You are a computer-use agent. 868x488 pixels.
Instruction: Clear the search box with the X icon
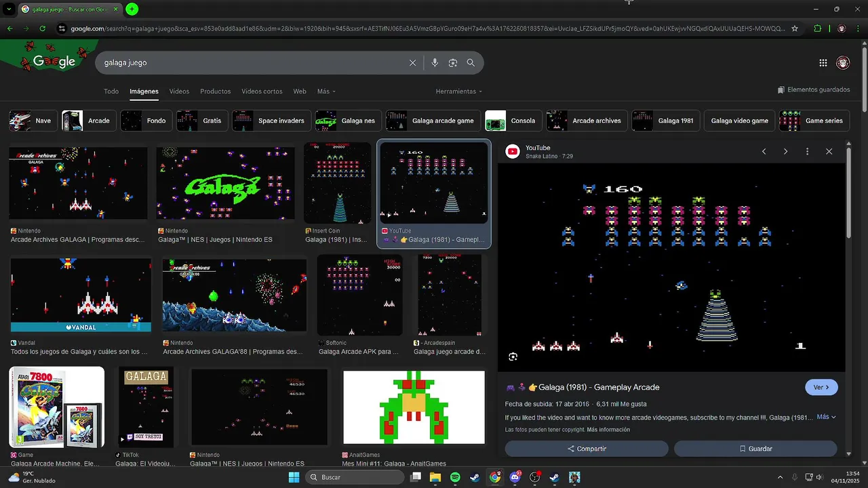pos(412,63)
